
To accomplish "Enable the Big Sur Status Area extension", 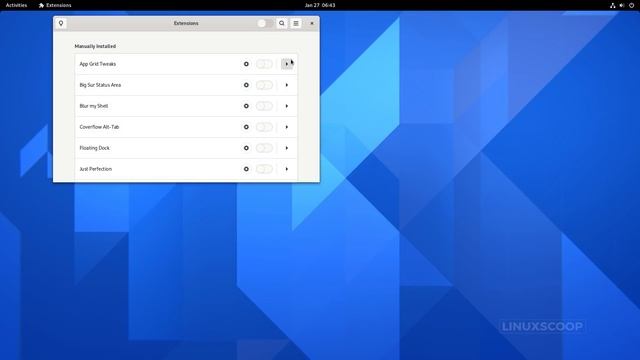I will click(x=264, y=85).
